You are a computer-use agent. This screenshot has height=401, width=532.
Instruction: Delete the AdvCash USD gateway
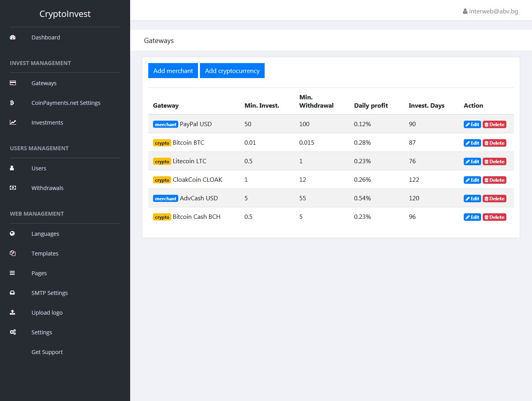point(494,199)
